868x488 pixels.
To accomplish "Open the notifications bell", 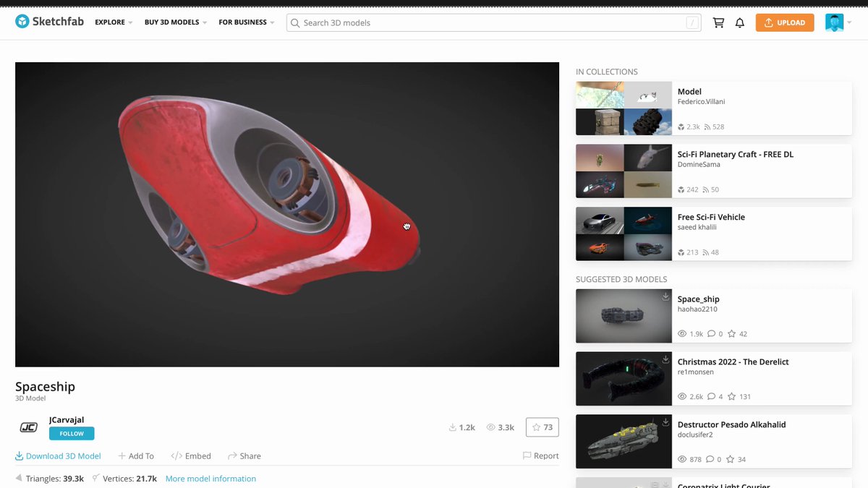I will coord(740,22).
